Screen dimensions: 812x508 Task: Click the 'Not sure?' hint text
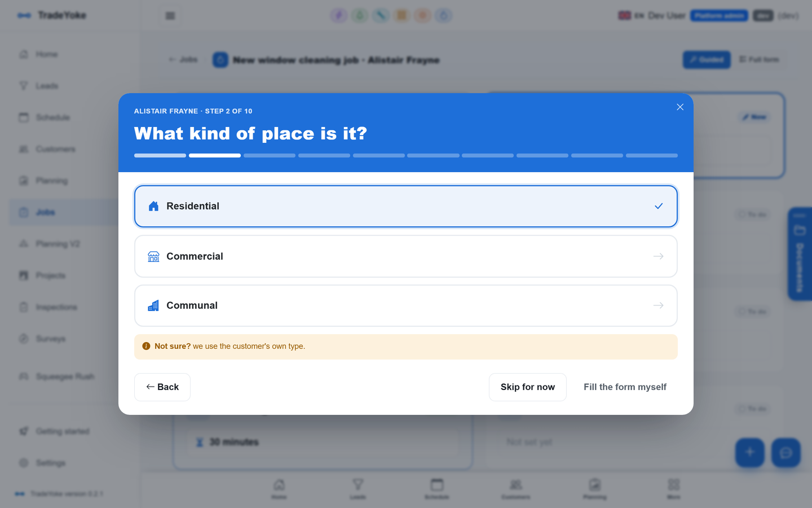coord(173,346)
